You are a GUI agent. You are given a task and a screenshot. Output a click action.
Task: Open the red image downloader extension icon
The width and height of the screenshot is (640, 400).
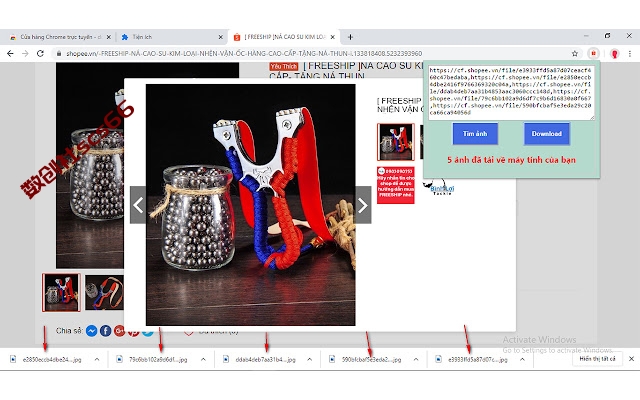pyautogui.click(x=593, y=53)
